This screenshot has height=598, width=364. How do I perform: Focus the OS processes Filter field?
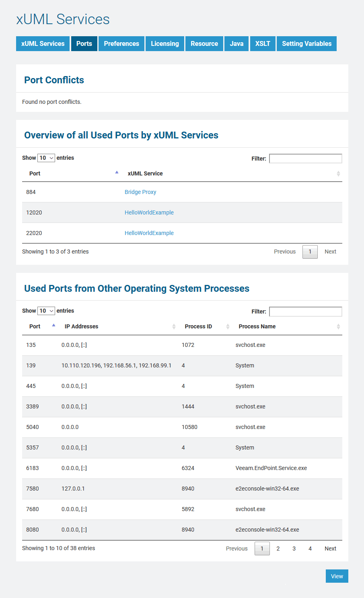point(306,311)
